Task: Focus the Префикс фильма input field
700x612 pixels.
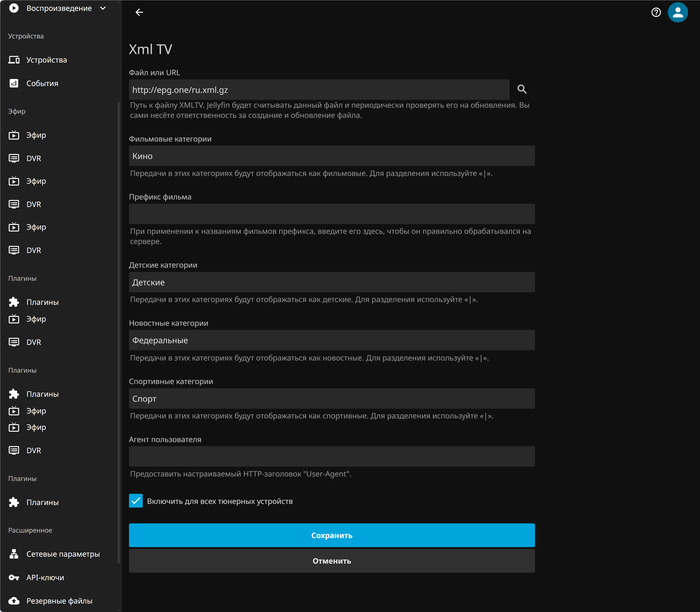Action: click(x=331, y=214)
